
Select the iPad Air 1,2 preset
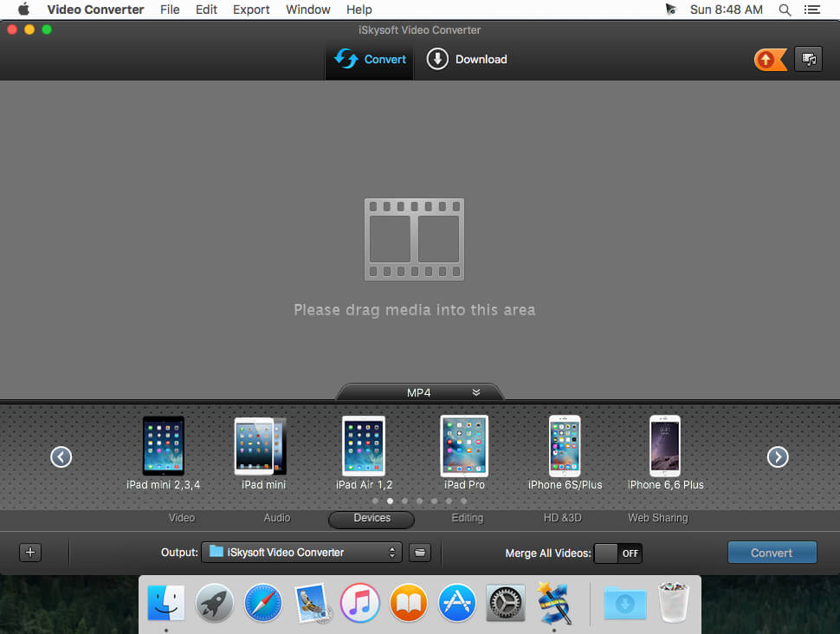364,453
